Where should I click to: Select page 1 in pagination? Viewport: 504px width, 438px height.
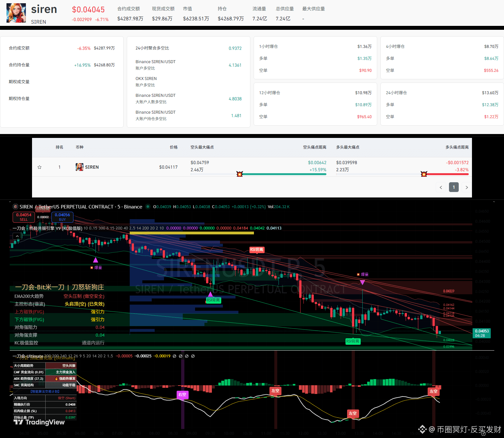(x=454, y=187)
